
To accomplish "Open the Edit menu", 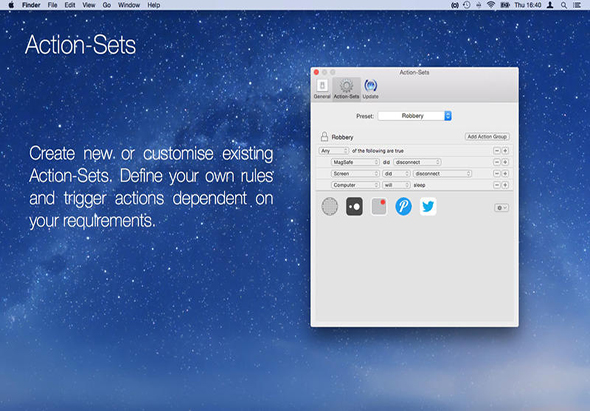I will click(x=70, y=5).
